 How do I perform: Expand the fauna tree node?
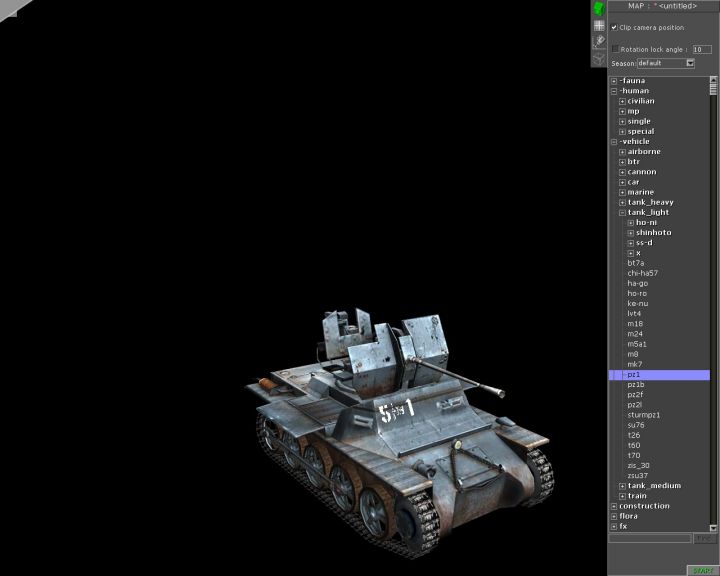(x=614, y=81)
